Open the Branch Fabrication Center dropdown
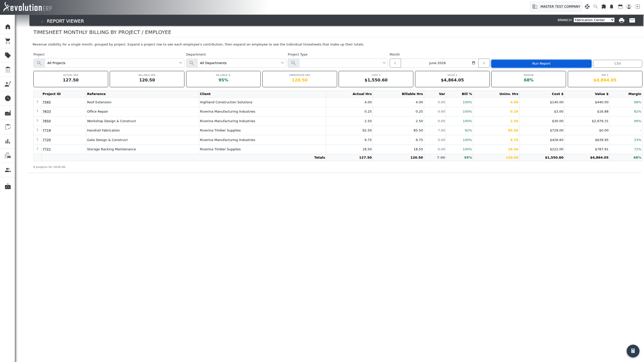The image size is (644, 362). tap(594, 20)
